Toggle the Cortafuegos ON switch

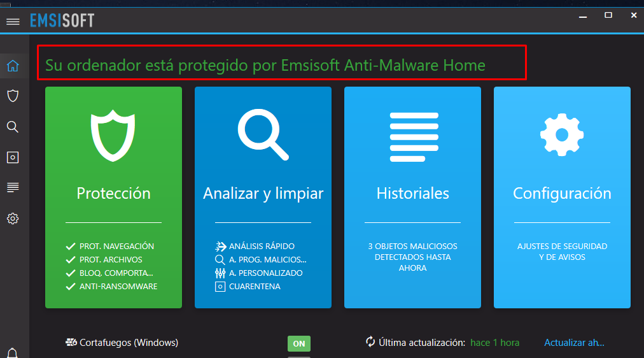point(299,343)
